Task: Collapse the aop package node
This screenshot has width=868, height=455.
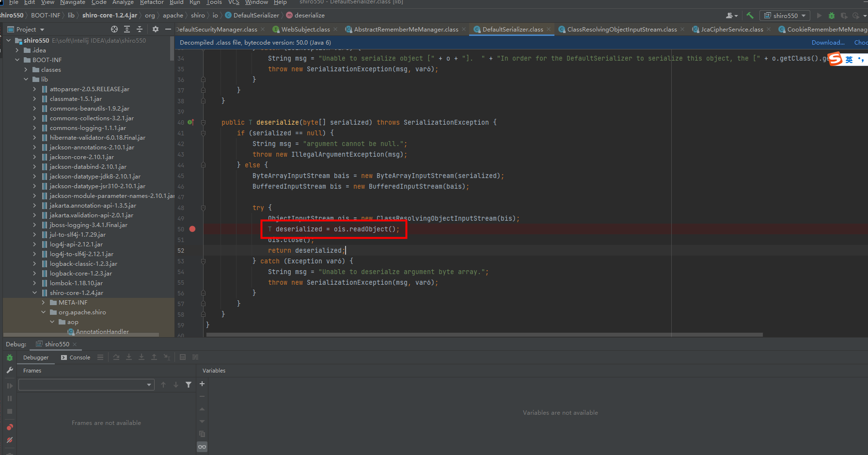Action: (x=52, y=322)
